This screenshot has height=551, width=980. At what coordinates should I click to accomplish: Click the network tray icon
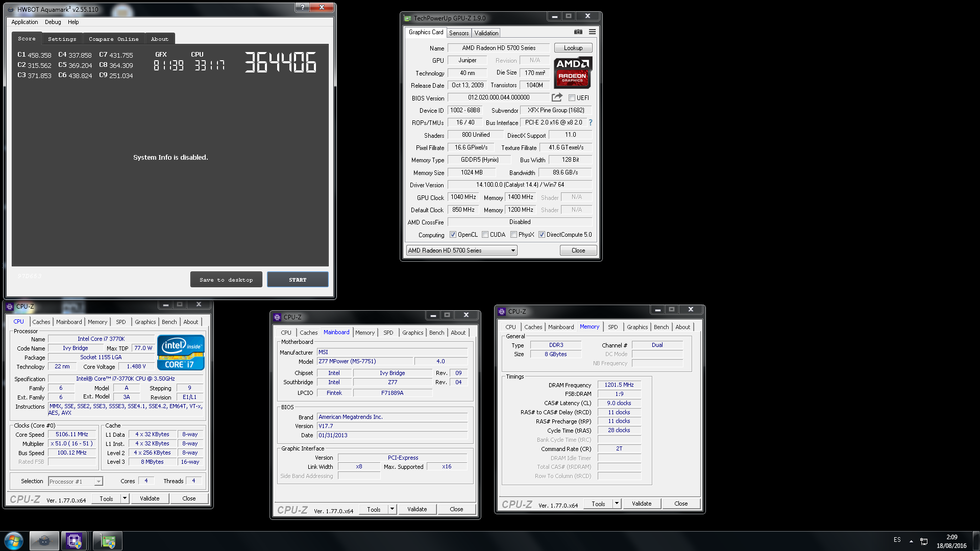click(924, 541)
